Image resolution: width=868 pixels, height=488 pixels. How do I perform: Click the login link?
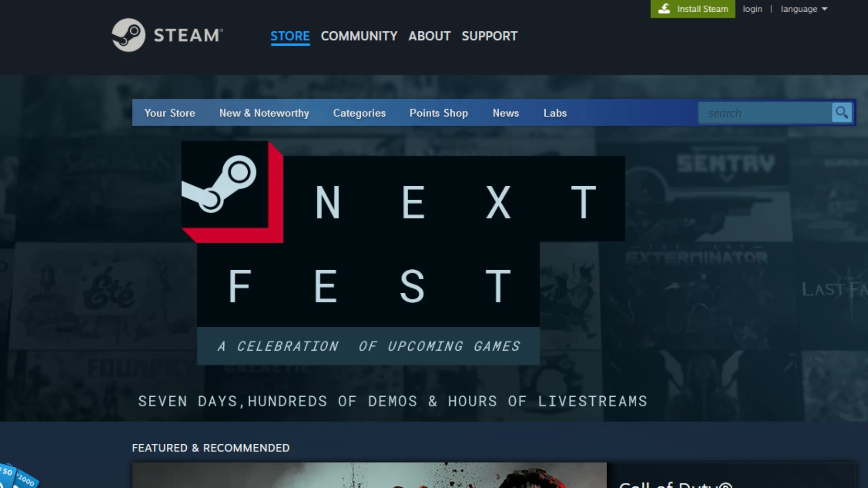[752, 9]
